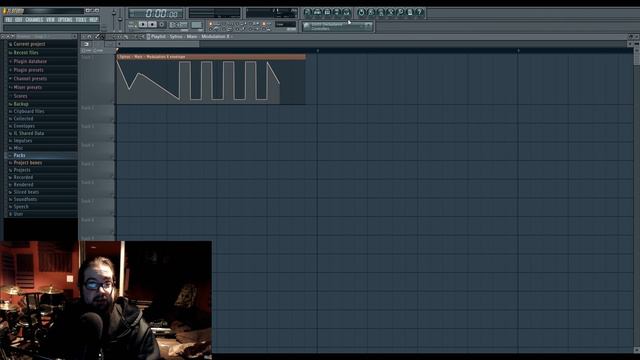Click the pattern selector display
Image resolution: width=640 pixels, height=360 pixels.
tap(196, 25)
